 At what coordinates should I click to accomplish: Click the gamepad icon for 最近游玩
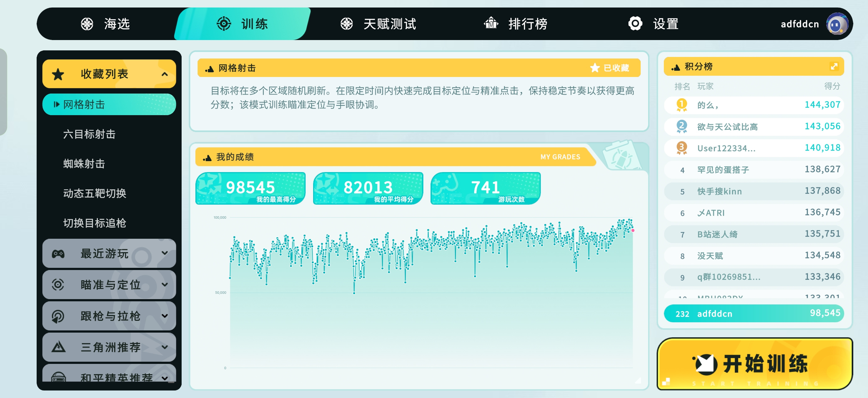click(x=58, y=253)
